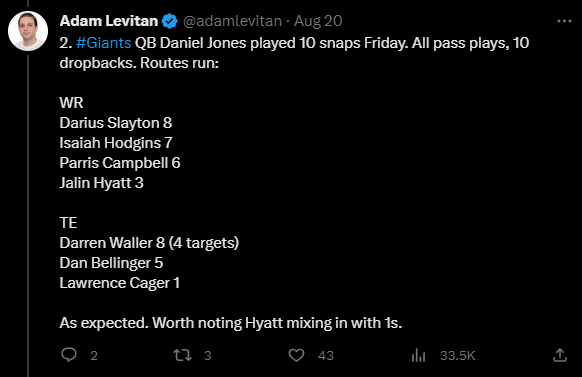Click the 'Darren Waller 8 (4 targets)' line
This screenshot has width=582, height=377.
[149, 243]
